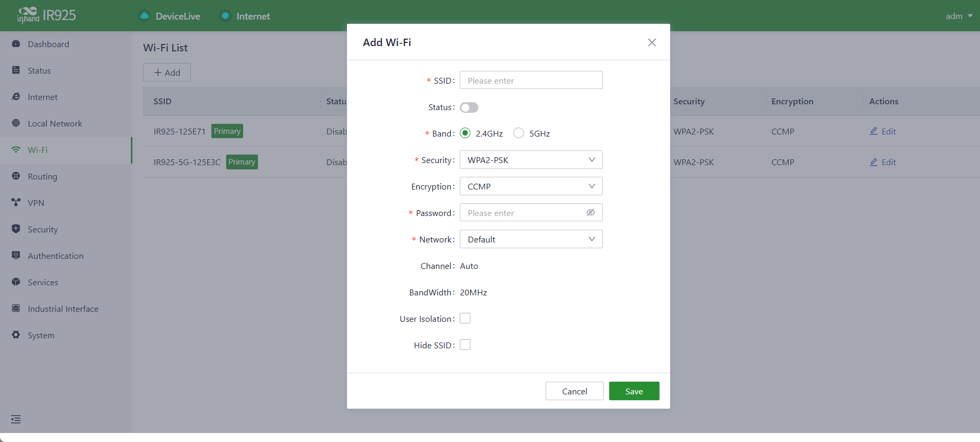Edit the IR925-5G-125E3C Wi-Fi entry
Image resolution: width=980 pixels, height=442 pixels.
(x=883, y=162)
